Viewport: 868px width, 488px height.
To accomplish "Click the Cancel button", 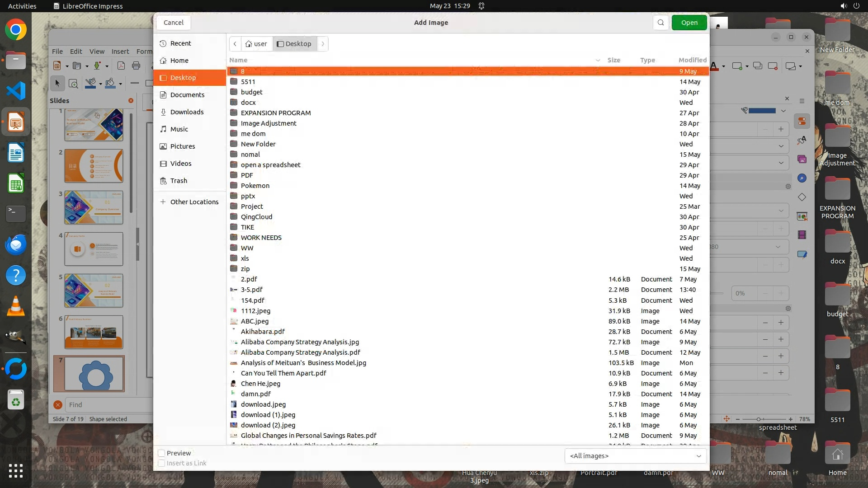I will coord(174,23).
